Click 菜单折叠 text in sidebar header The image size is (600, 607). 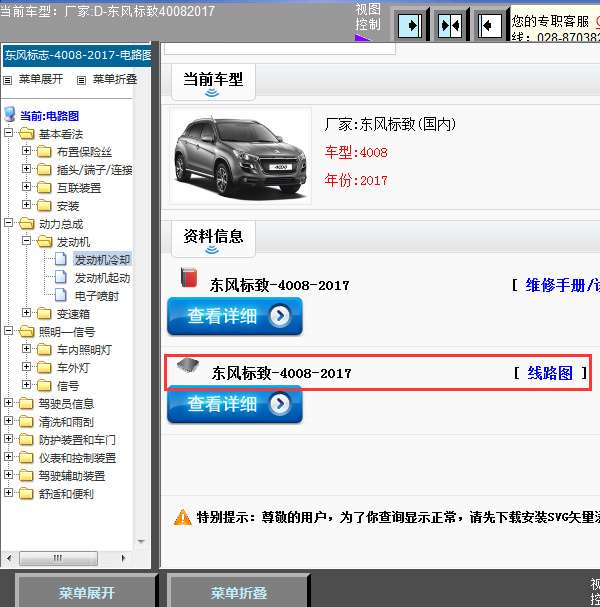tap(115, 79)
